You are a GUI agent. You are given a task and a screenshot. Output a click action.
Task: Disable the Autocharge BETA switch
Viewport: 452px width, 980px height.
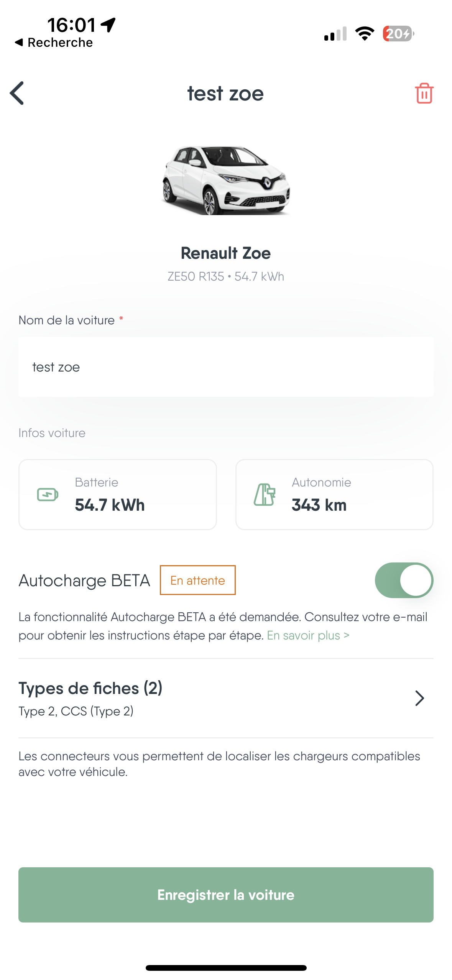(x=404, y=580)
